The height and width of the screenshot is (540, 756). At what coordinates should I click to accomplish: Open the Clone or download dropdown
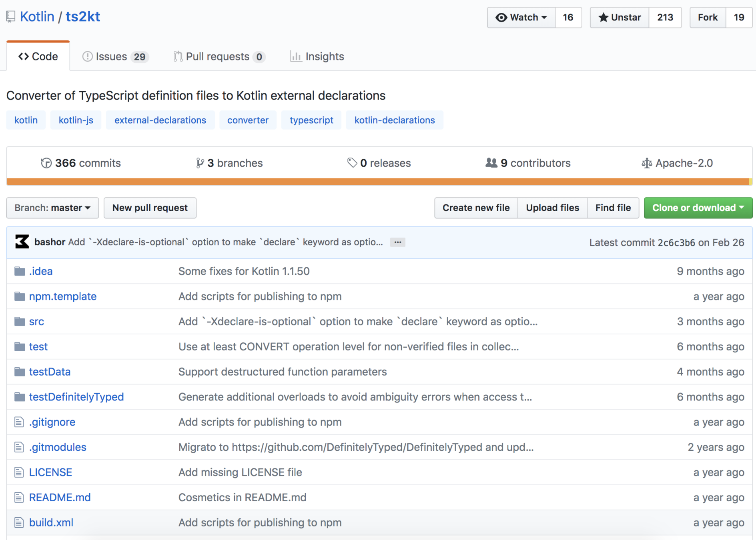(698, 208)
